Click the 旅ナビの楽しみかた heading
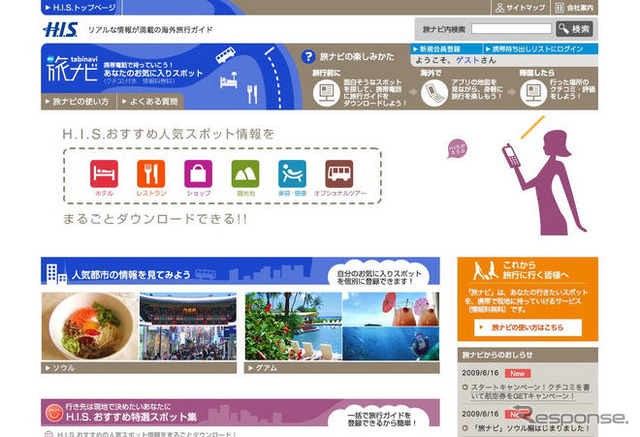The image size is (640, 437). click(357, 57)
